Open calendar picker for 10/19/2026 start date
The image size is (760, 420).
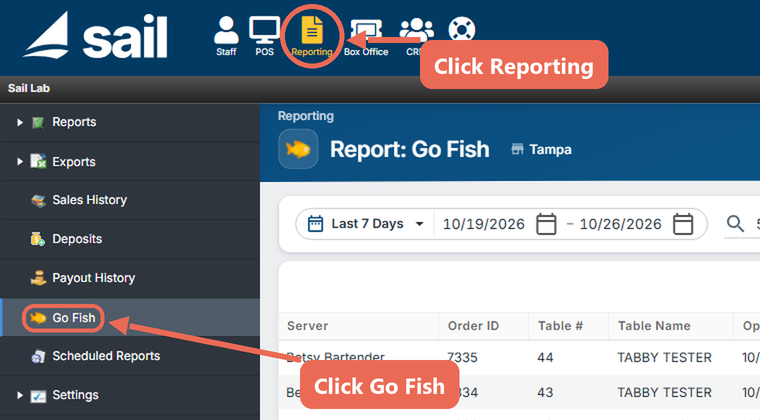click(546, 224)
